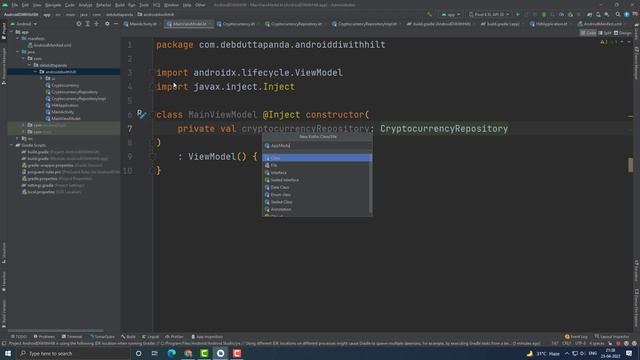Viewport: 640px width, 360px height.
Task: Open Project panel gear settings
Action: [107, 24]
